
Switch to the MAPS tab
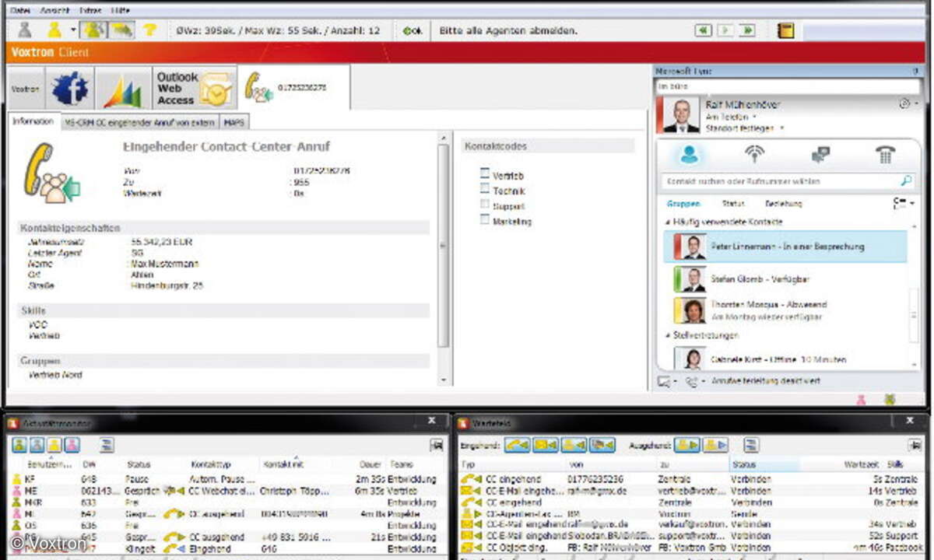point(234,122)
